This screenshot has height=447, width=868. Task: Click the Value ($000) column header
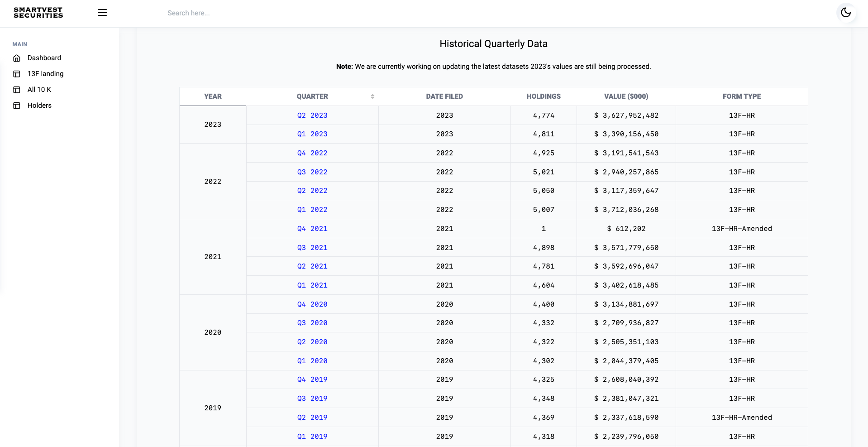tap(626, 96)
